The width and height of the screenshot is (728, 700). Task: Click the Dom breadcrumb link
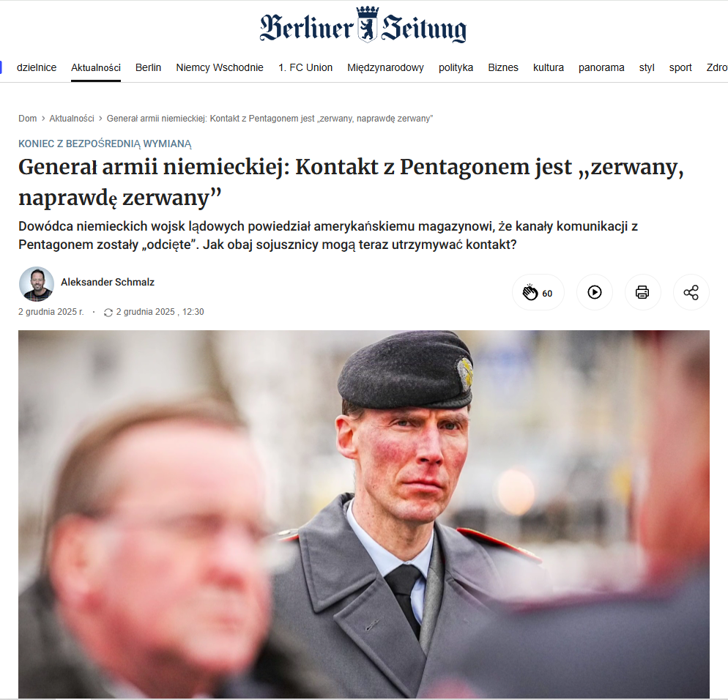pos(27,119)
